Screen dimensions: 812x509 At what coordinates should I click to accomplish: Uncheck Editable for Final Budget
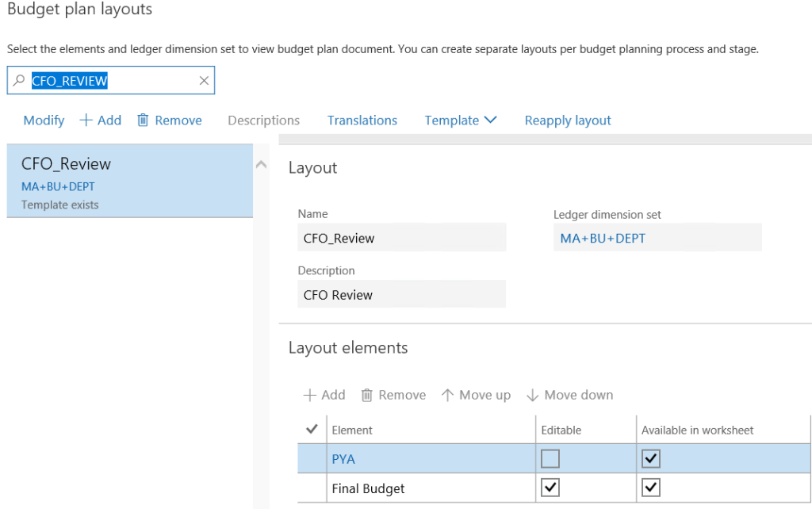click(550, 488)
